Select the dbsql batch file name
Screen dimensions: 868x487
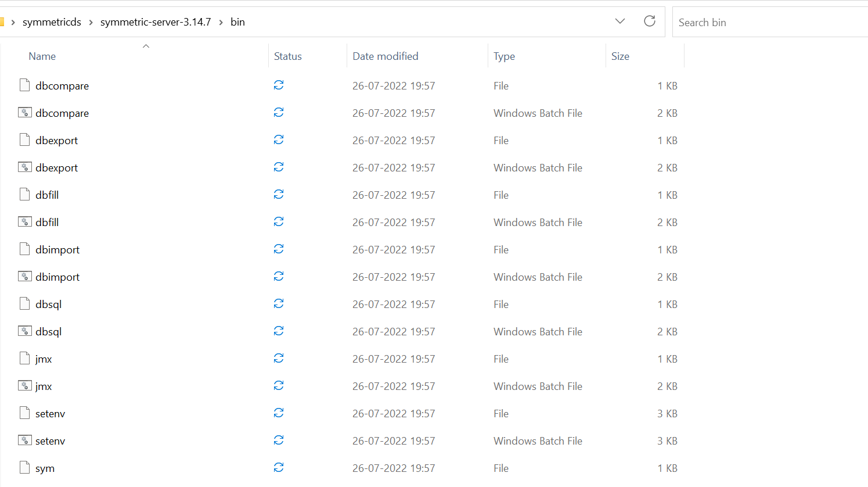coord(48,332)
